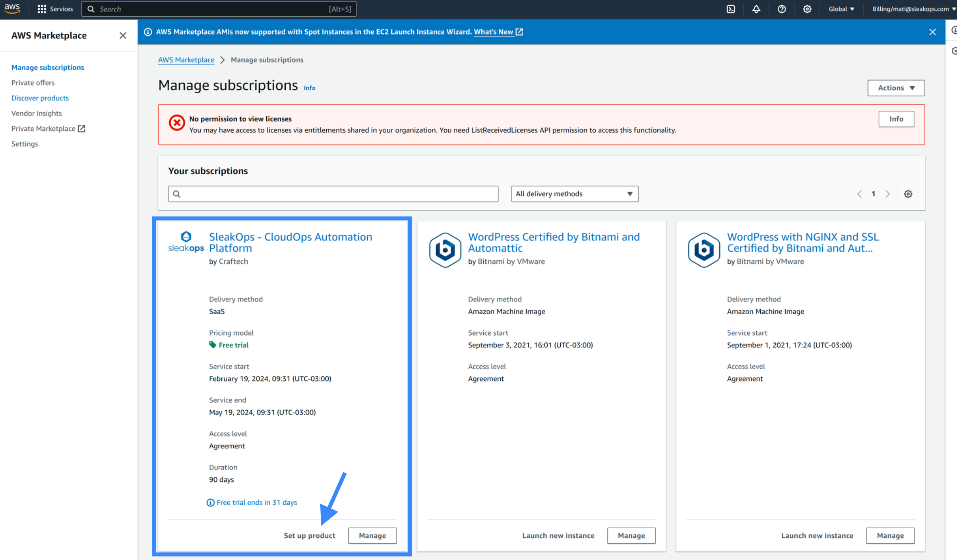This screenshot has height=560, width=957.
Task: Click the Your subscriptions search field
Action: 333,194
